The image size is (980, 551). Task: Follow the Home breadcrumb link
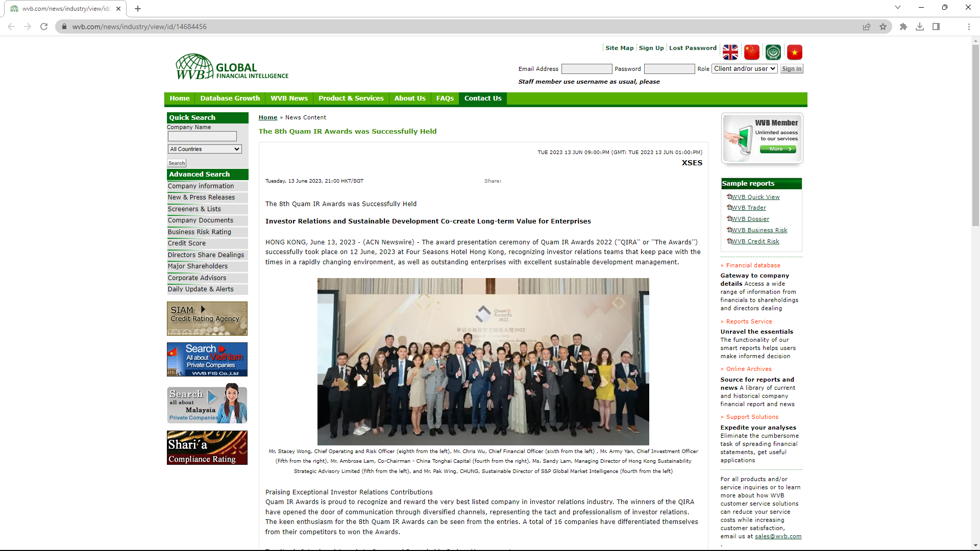[x=268, y=117]
